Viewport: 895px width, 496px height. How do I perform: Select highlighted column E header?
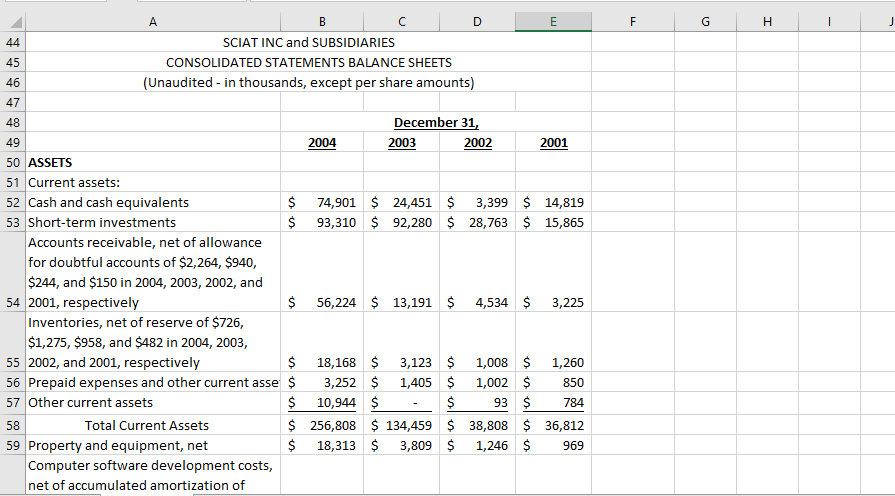pyautogui.click(x=553, y=22)
